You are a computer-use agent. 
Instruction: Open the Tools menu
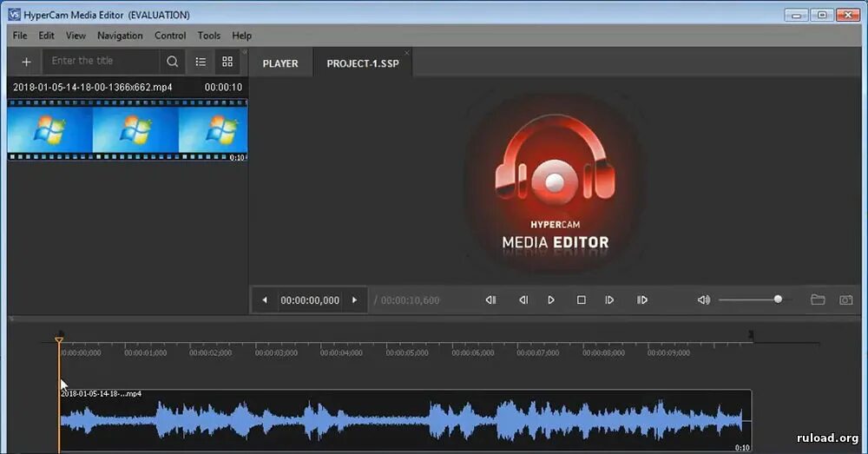(208, 36)
